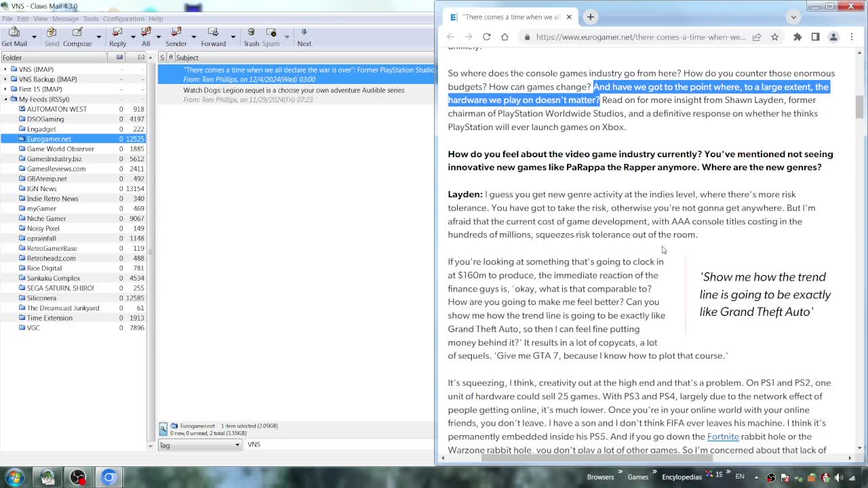
Task: Select the Siliconera feed folder
Action: (x=41, y=298)
